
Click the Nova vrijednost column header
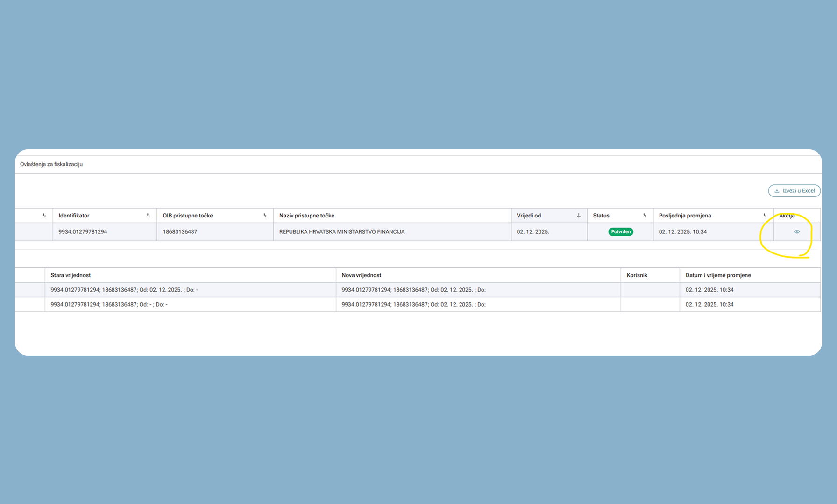click(361, 275)
